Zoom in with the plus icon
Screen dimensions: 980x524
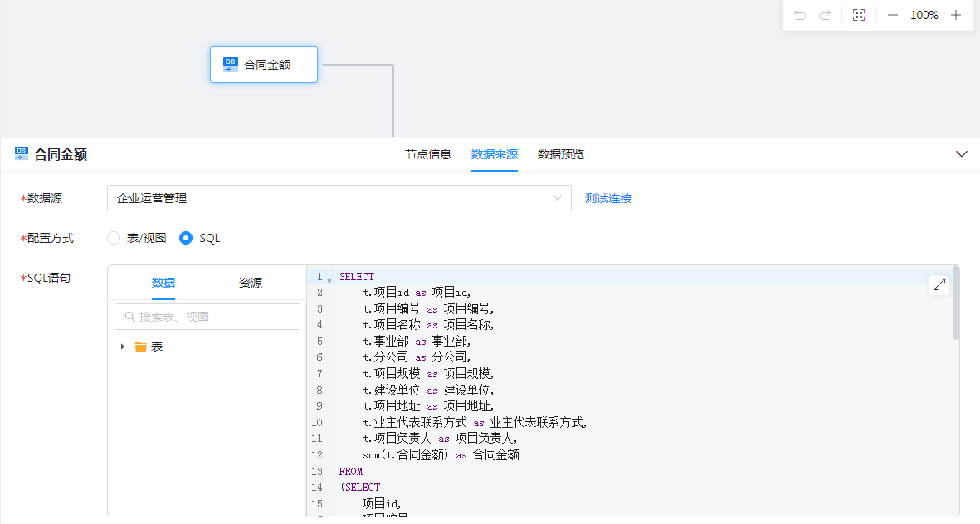956,15
